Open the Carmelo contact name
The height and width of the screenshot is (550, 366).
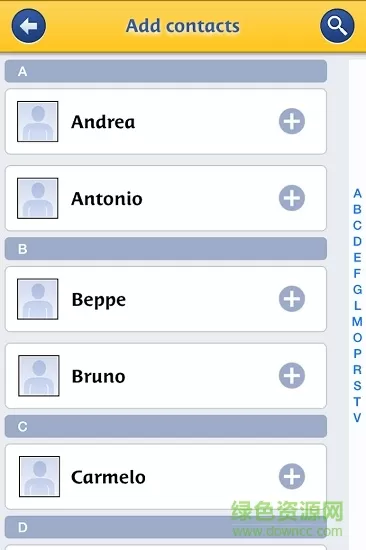pyautogui.click(x=108, y=477)
